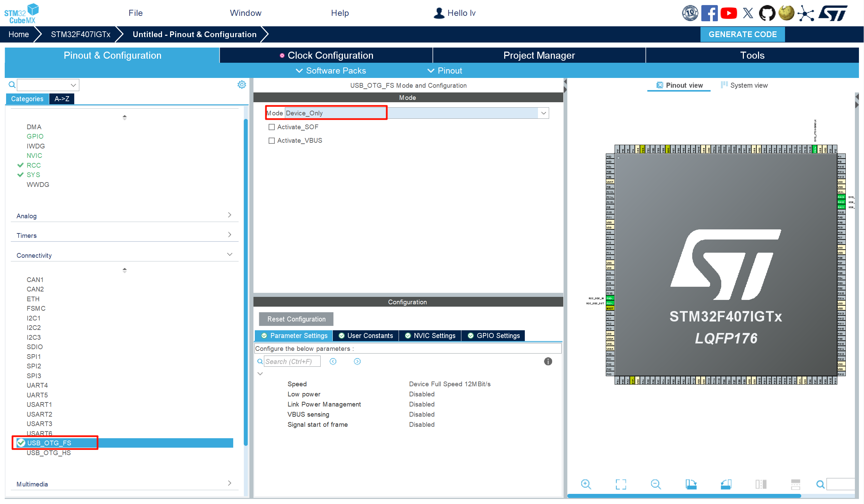Expand the Multimedia category

230,483
